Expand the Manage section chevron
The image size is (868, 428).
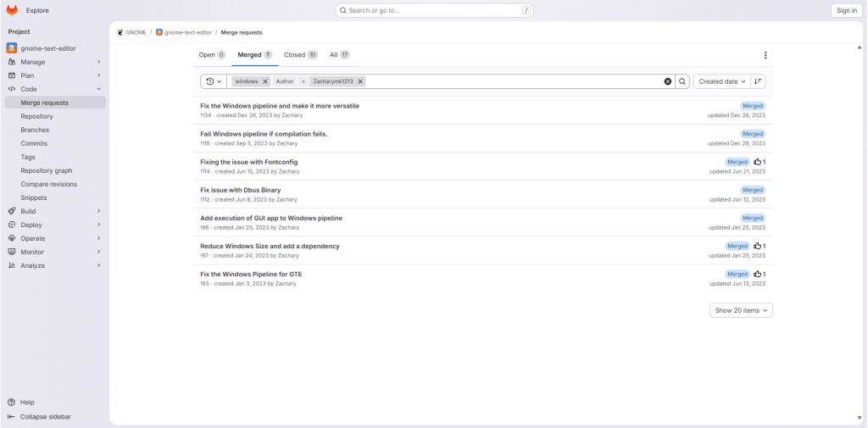(98, 62)
